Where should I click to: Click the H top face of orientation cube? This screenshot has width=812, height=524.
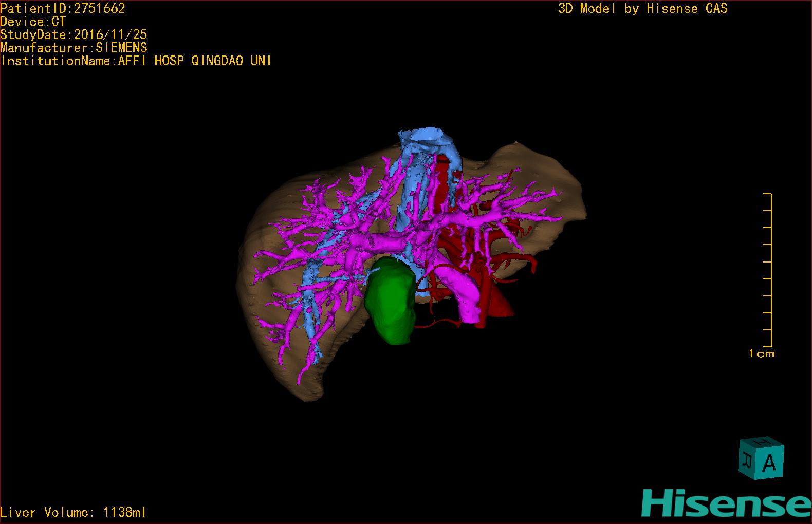[x=762, y=442]
